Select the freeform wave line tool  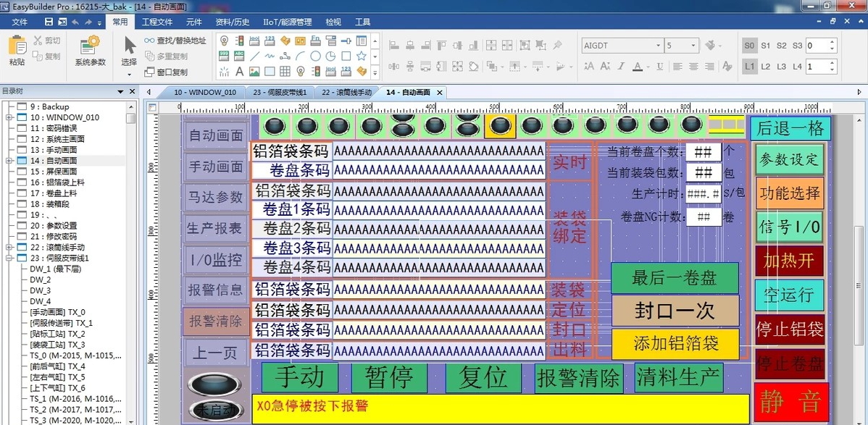[x=270, y=56]
